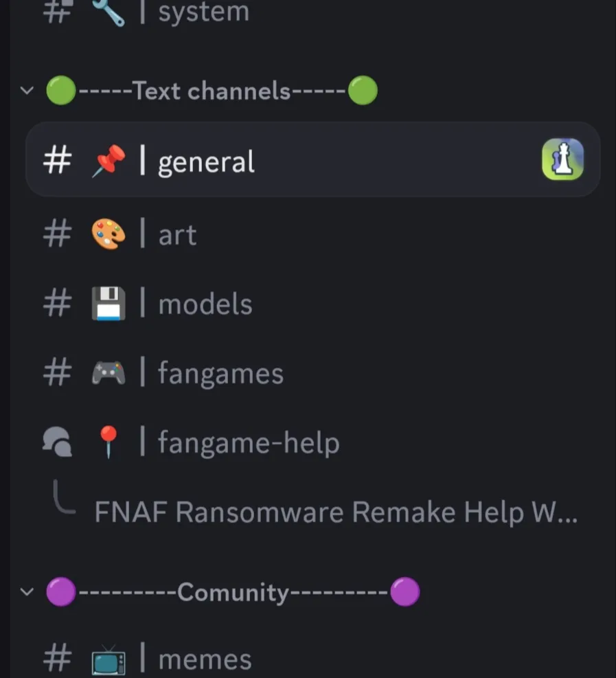Click the pushpin emoji beside general

pos(109,161)
